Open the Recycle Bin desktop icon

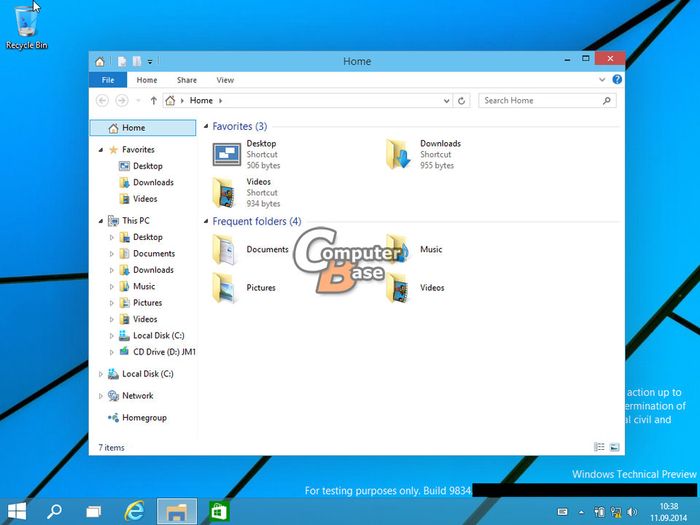tap(27, 22)
